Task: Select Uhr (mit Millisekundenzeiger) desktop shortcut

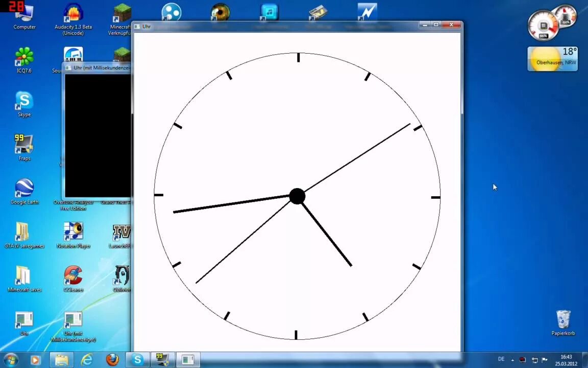Action: tap(73, 326)
